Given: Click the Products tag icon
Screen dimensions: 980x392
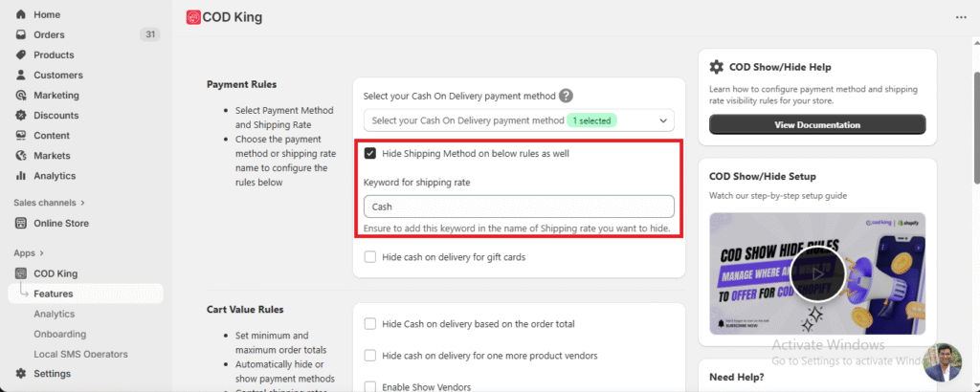Looking at the screenshot, I should click(x=21, y=54).
